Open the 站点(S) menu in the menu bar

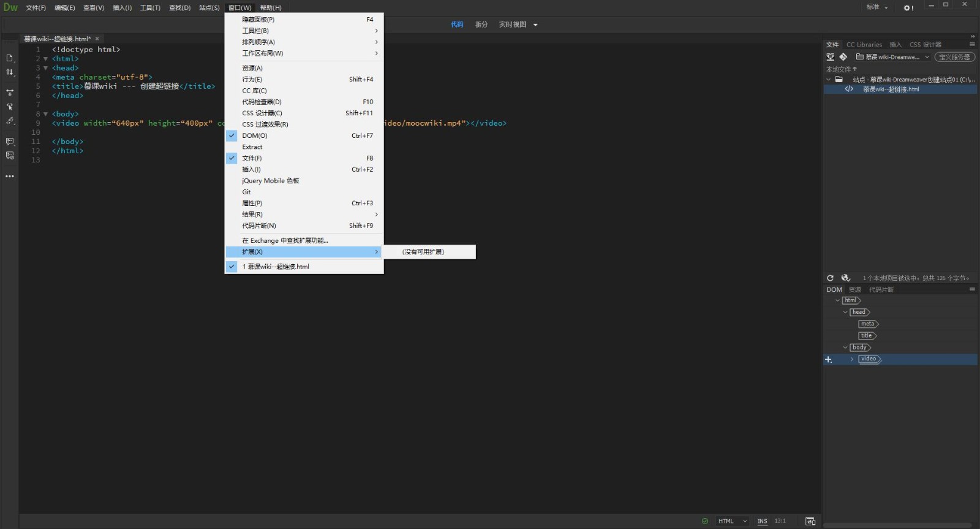(x=209, y=8)
